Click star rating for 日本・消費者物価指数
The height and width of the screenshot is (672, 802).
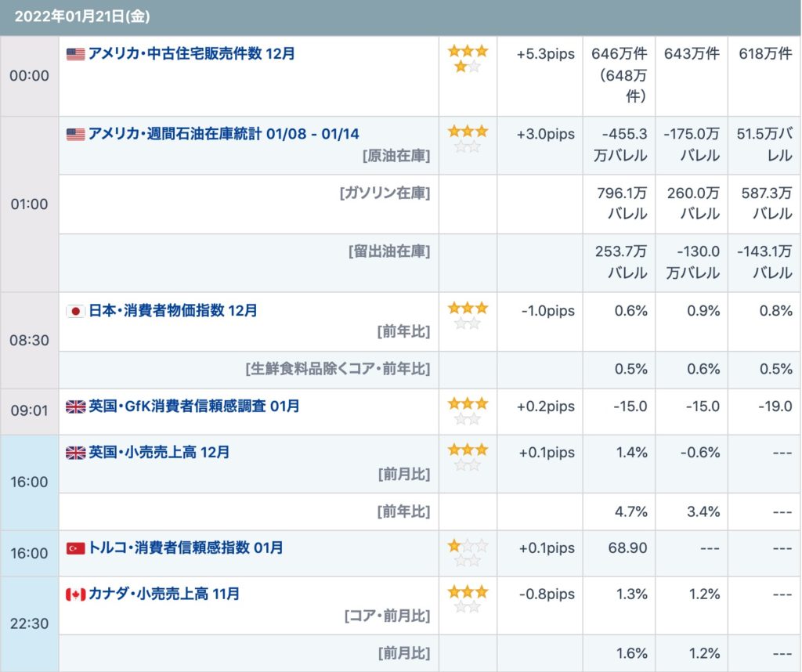click(x=467, y=315)
